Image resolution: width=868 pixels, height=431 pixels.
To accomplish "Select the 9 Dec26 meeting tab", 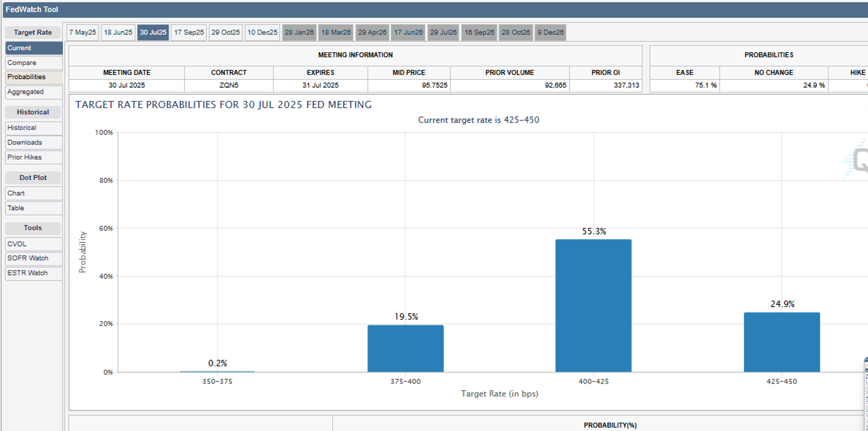I will 550,32.
